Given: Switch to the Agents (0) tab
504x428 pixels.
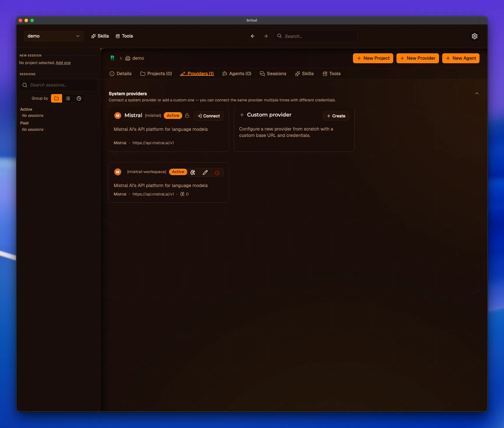Looking at the screenshot, I should (x=237, y=74).
